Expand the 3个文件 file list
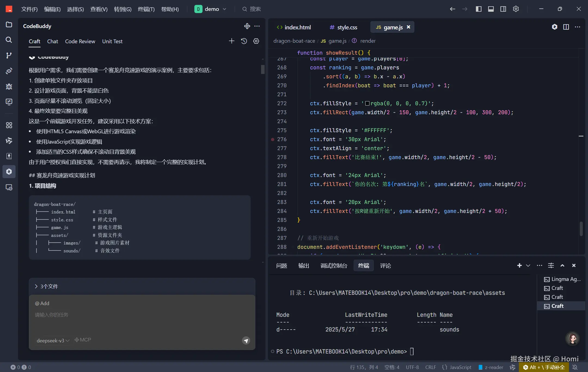Screen dimensions: 588x372 (x=46, y=286)
